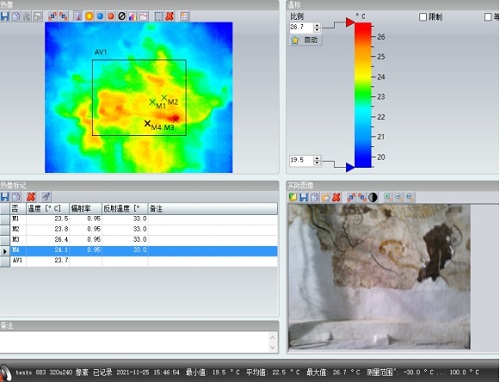
Task: Select the highlighted M4 row
Action: click(139, 250)
